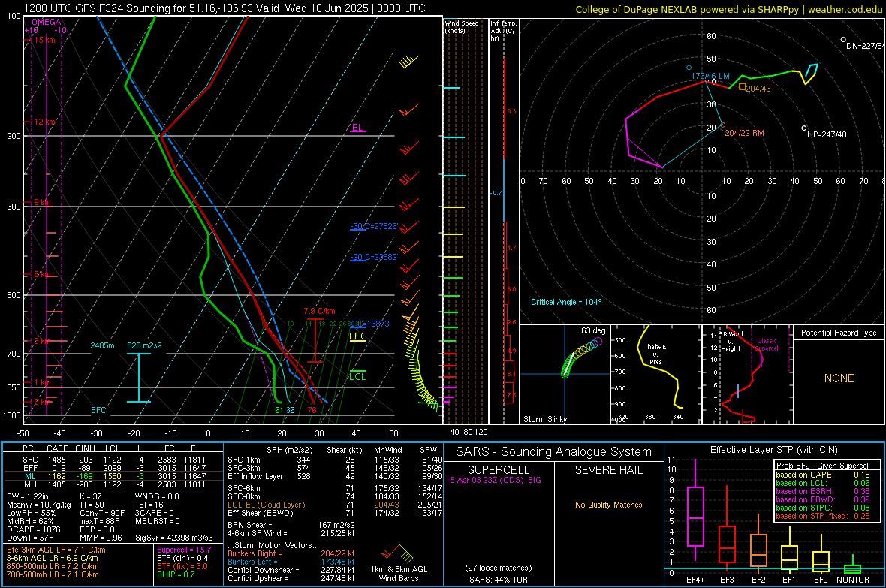Click the magenta EF4+ box plot
Viewport: 886px width, 588px height.
click(x=695, y=510)
